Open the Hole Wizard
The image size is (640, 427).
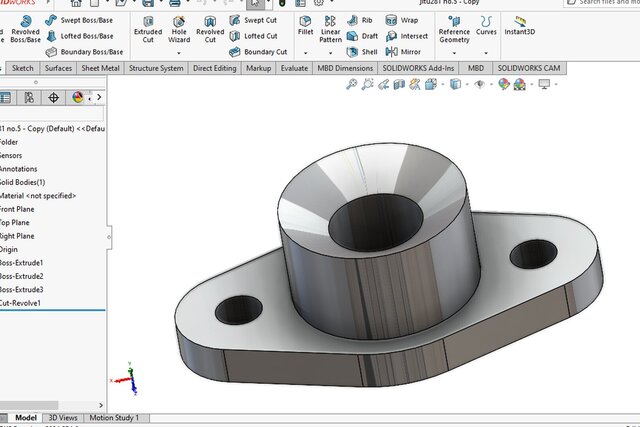coord(179,29)
